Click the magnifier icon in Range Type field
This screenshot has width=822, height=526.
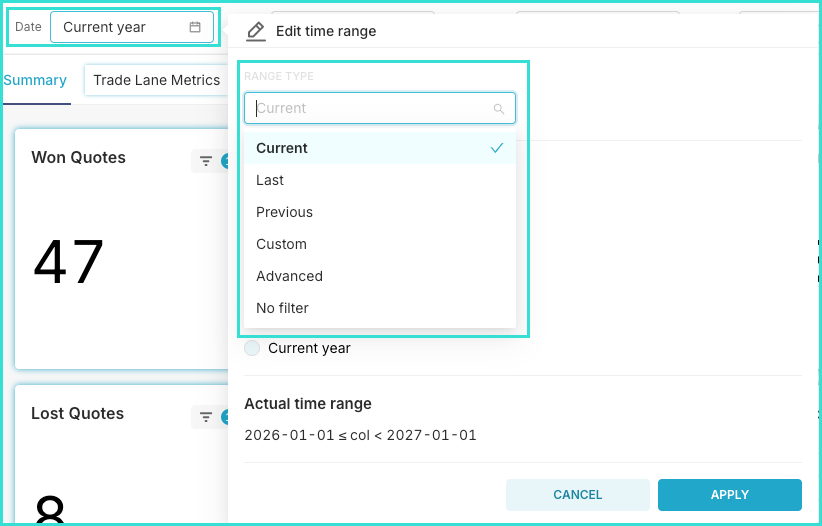coord(499,109)
